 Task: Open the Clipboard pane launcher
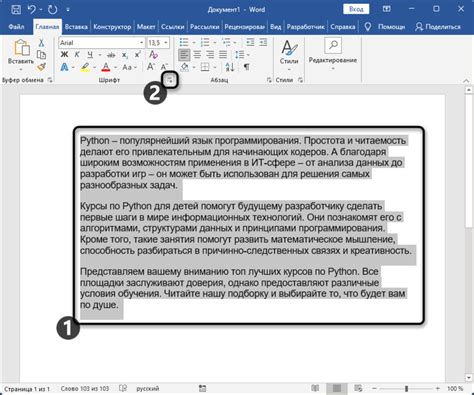pos(50,80)
